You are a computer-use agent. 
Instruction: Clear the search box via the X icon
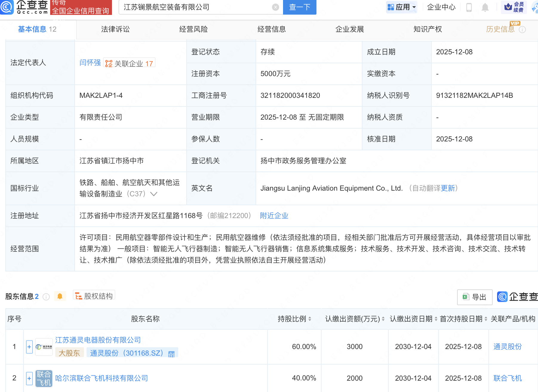[275, 7]
